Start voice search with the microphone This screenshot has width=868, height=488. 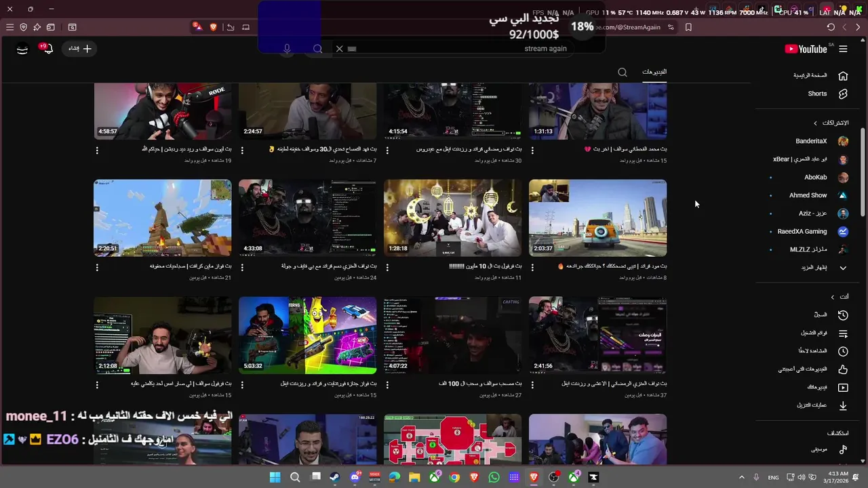point(288,49)
